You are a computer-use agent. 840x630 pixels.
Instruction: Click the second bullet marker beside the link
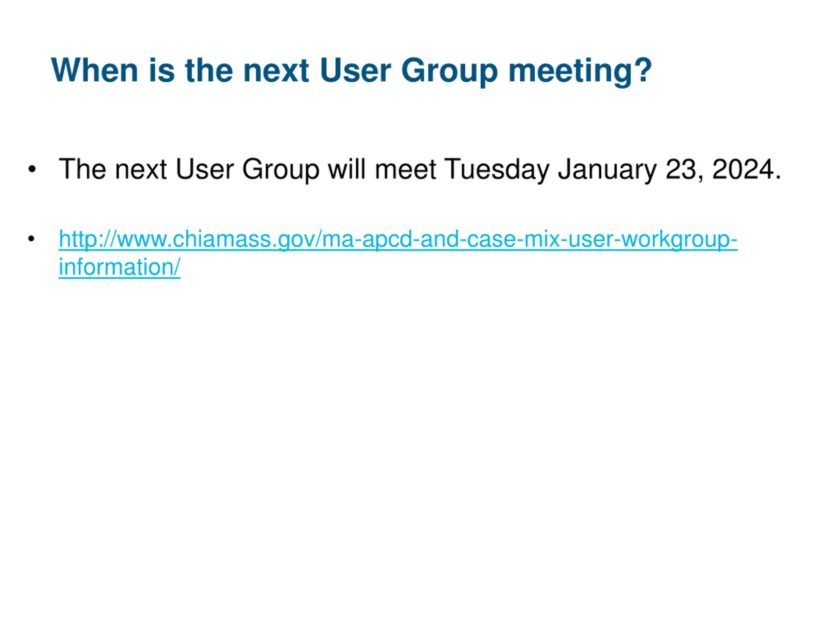[x=31, y=239]
